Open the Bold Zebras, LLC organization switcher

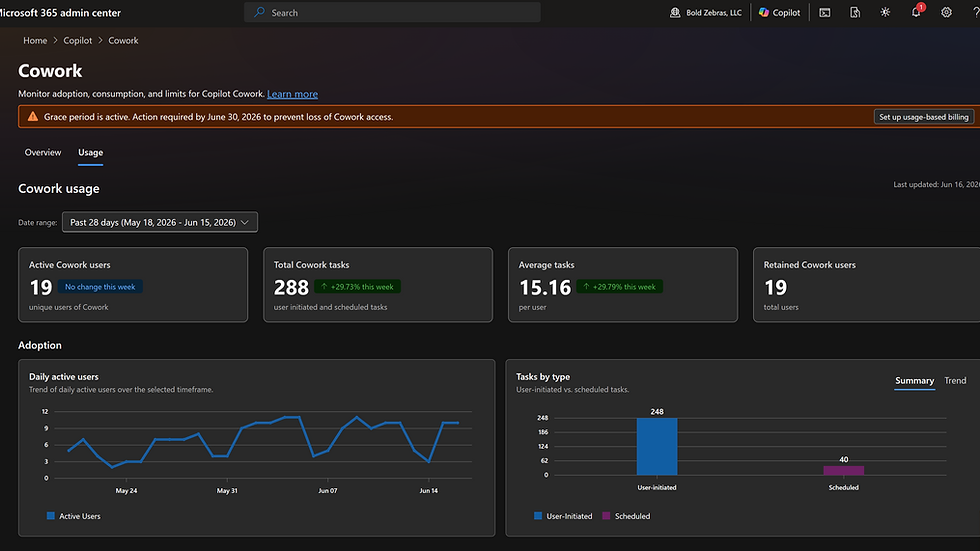click(x=706, y=12)
